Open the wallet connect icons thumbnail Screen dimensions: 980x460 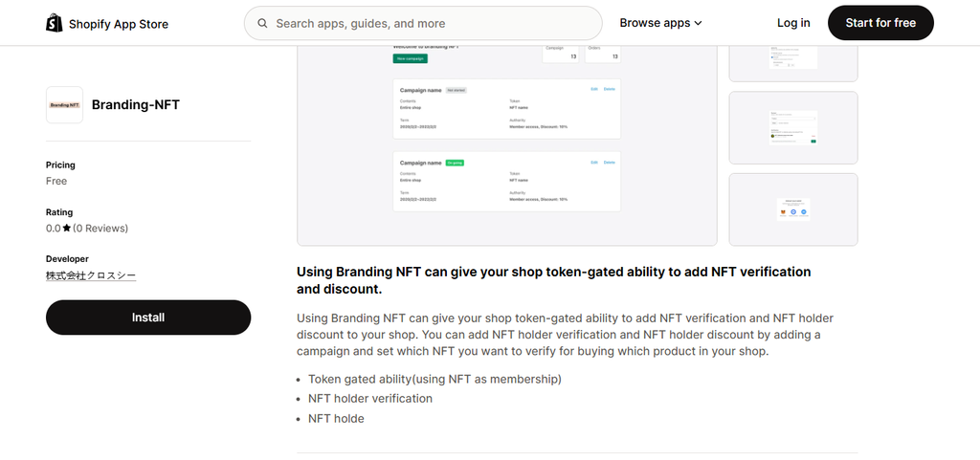[793, 209]
